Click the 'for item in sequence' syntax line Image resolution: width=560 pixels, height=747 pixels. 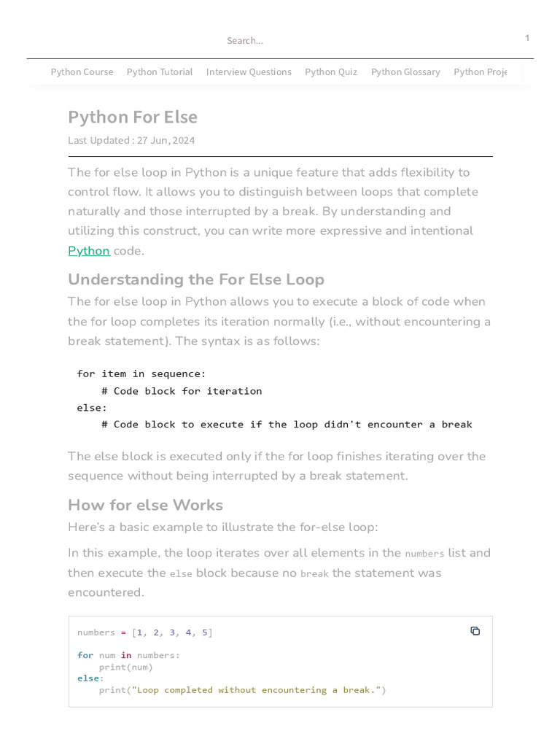point(141,373)
